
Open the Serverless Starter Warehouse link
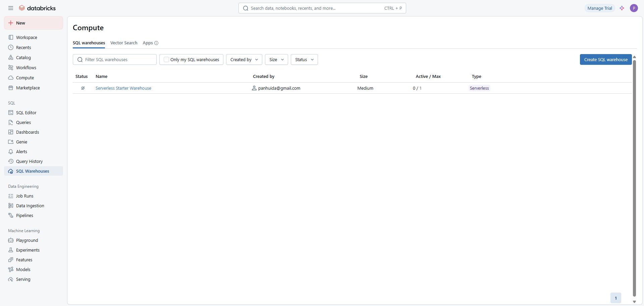(123, 88)
